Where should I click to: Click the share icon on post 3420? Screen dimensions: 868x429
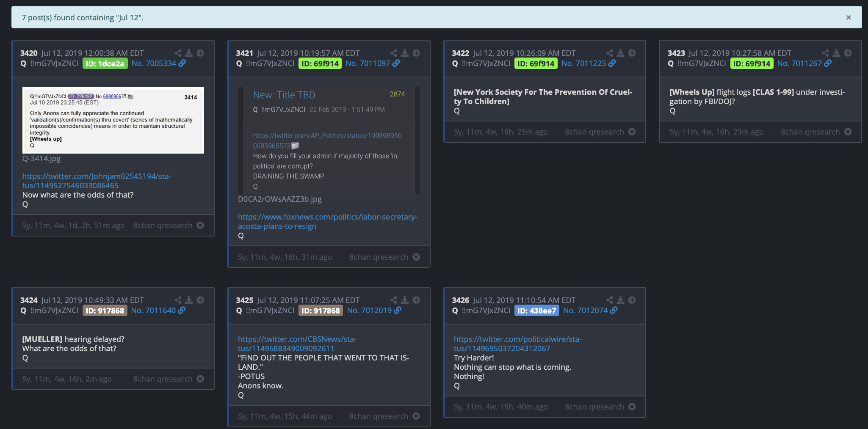178,53
